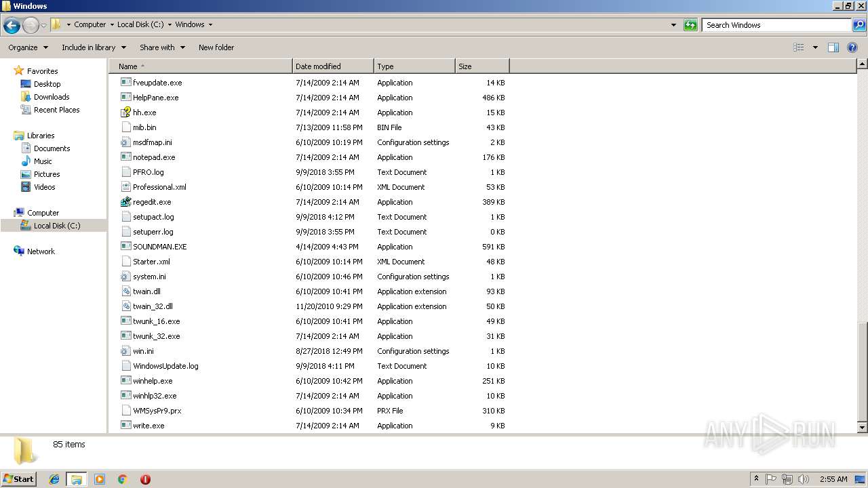Select the Professional.xml file icon
Image resolution: width=868 pixels, height=488 pixels.
tap(125, 187)
